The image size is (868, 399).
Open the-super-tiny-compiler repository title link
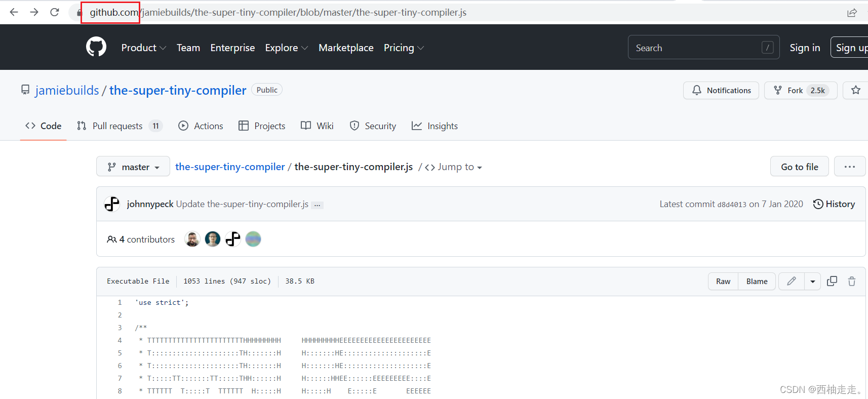click(x=178, y=90)
